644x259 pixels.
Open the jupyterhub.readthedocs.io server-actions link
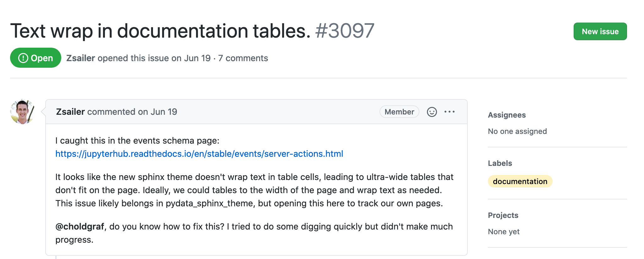pos(199,154)
